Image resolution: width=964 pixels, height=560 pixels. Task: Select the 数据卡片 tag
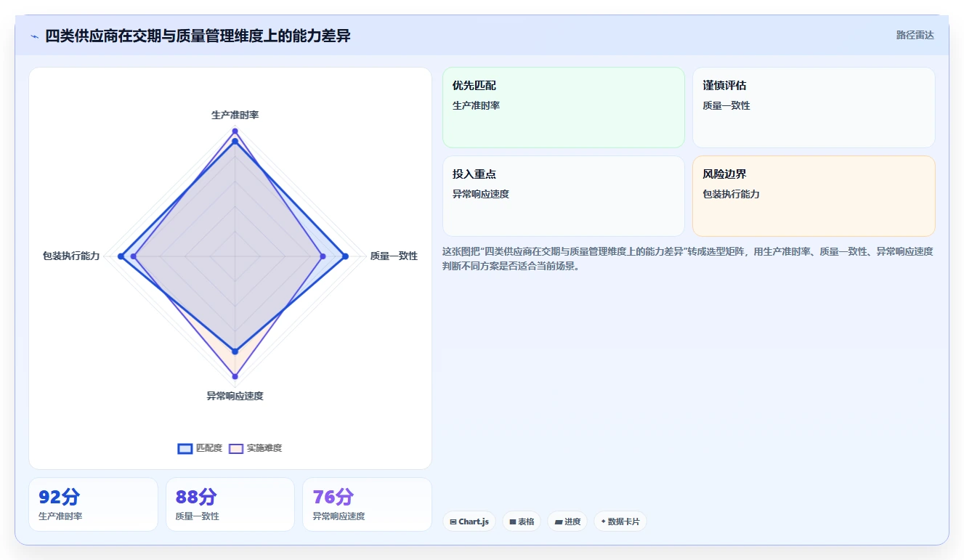coord(620,522)
